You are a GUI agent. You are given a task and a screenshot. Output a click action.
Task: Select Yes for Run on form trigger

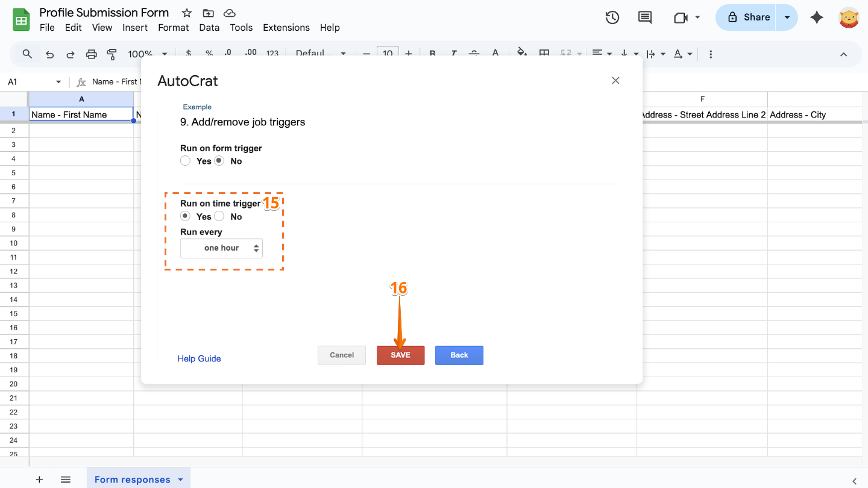click(x=186, y=161)
